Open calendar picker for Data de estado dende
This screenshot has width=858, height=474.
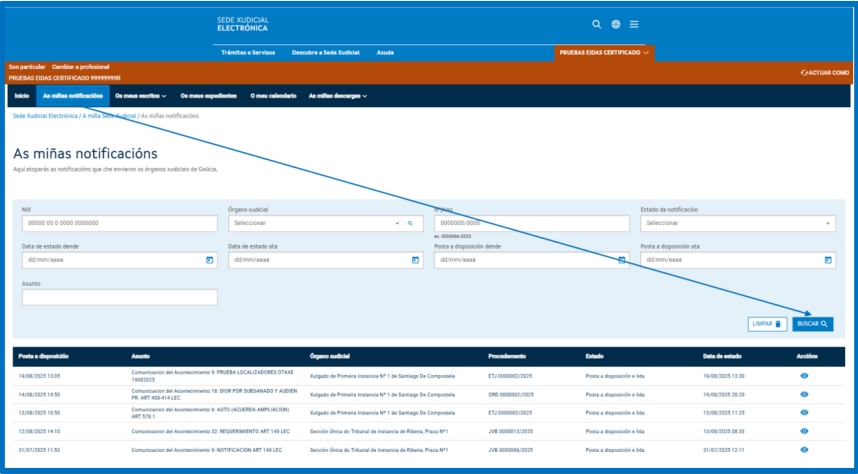coord(209,260)
